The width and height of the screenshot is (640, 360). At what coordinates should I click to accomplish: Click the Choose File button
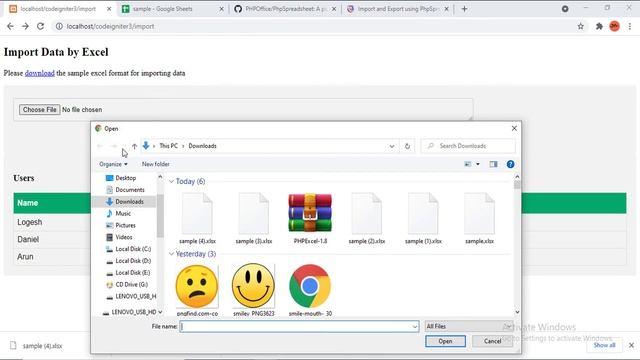[40, 109]
